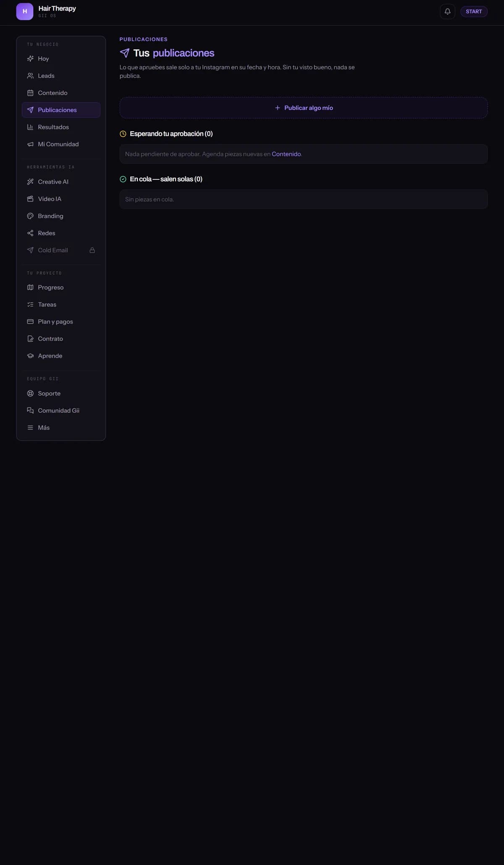Viewport: 504px width, 865px height.
Task: Click Publicar algo mío button
Action: coord(304,108)
